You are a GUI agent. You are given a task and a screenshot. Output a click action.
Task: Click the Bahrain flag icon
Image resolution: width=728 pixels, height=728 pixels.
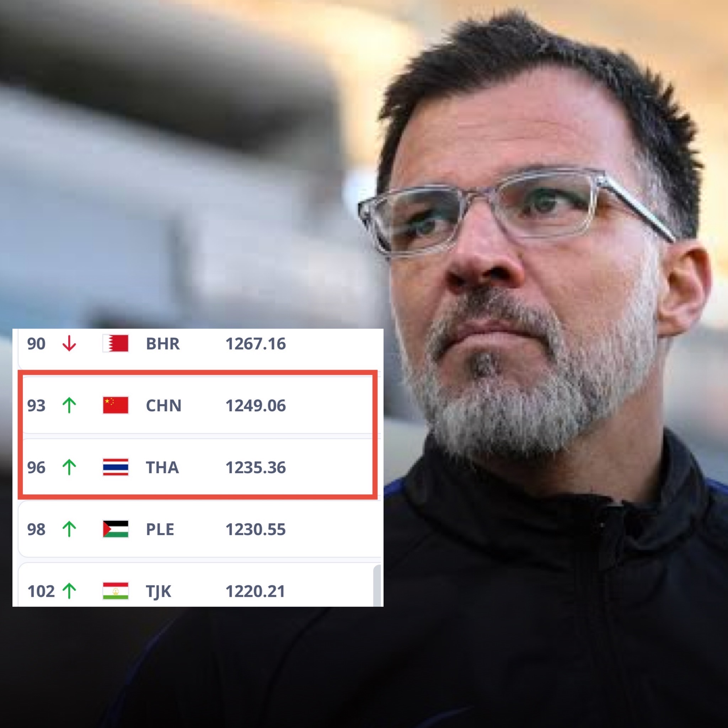coord(116,343)
